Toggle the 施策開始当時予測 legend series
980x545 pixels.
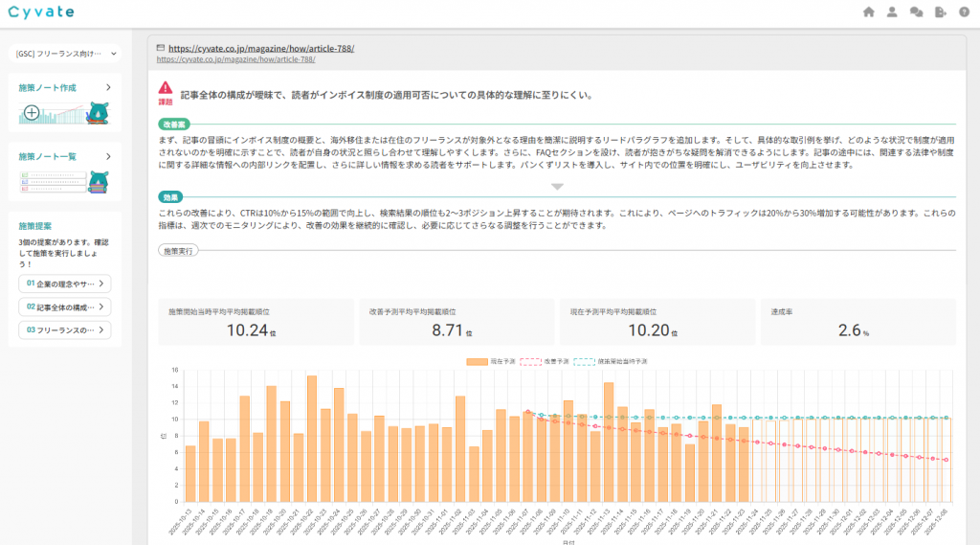[610, 361]
